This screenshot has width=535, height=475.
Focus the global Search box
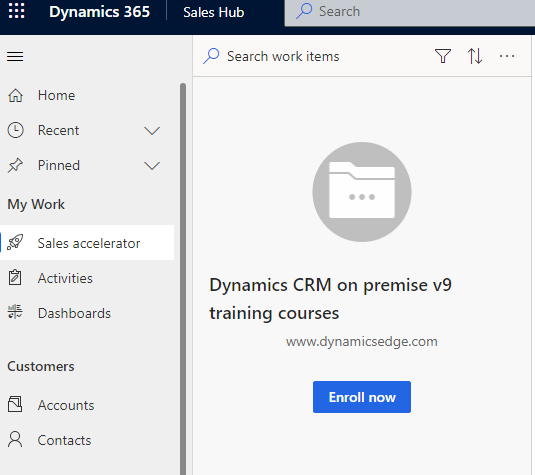point(409,12)
